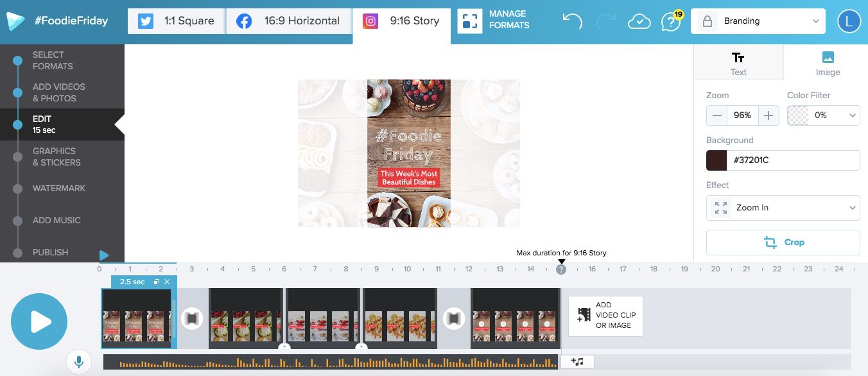Screen dimensions: 868x376
Task: Click the dark brown background color swatch
Action: coord(716,160)
